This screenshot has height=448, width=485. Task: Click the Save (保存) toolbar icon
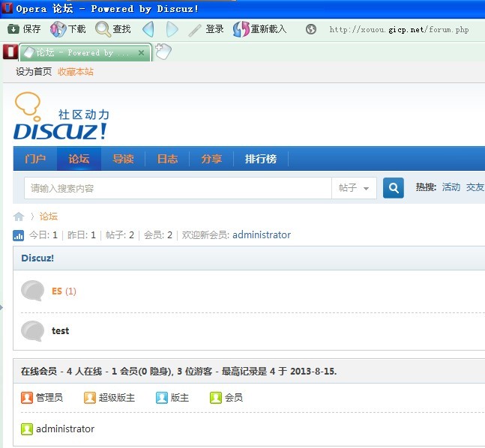coord(13,29)
